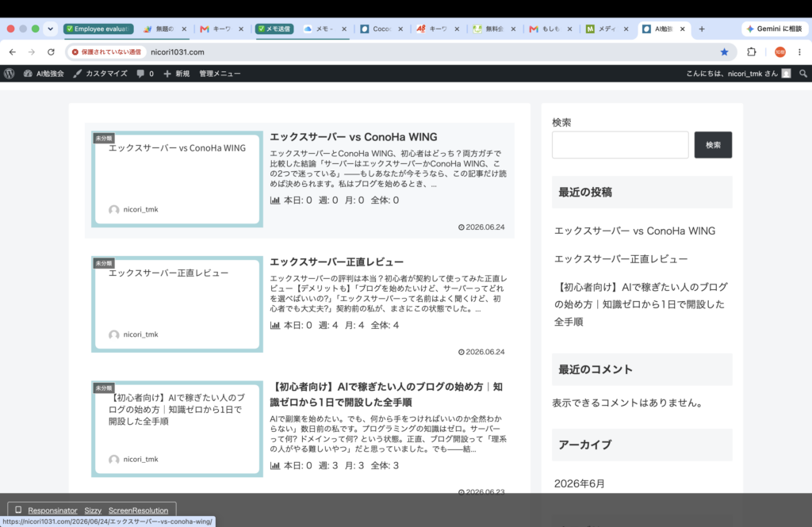Click 表示できるコメントはありません text
Screen dimensions: 812x527
[628, 403]
